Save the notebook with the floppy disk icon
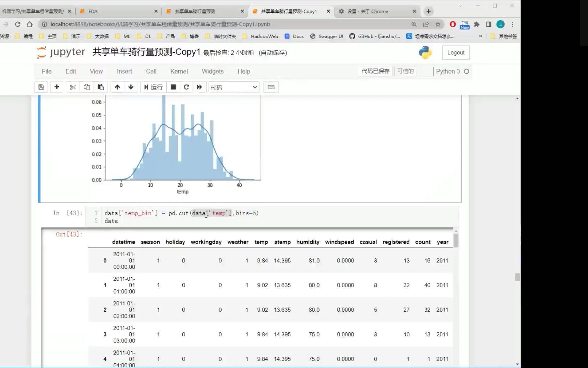 (x=41, y=87)
